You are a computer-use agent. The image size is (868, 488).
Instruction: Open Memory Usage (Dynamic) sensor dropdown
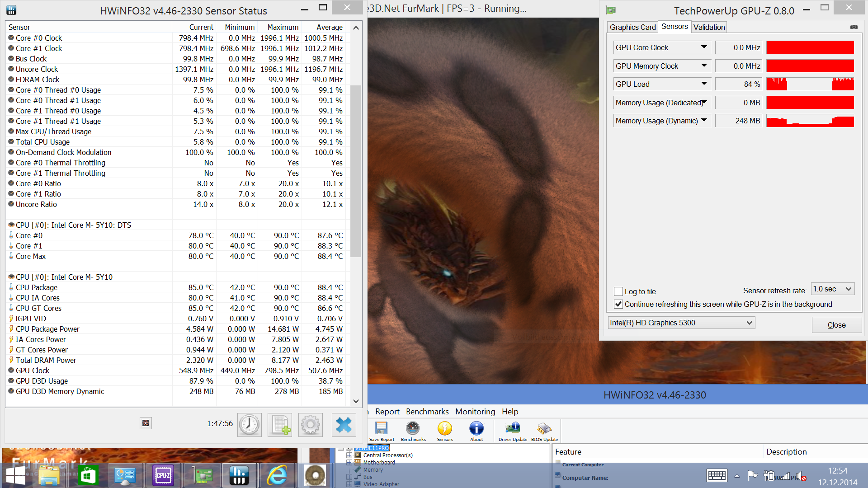[x=704, y=120]
